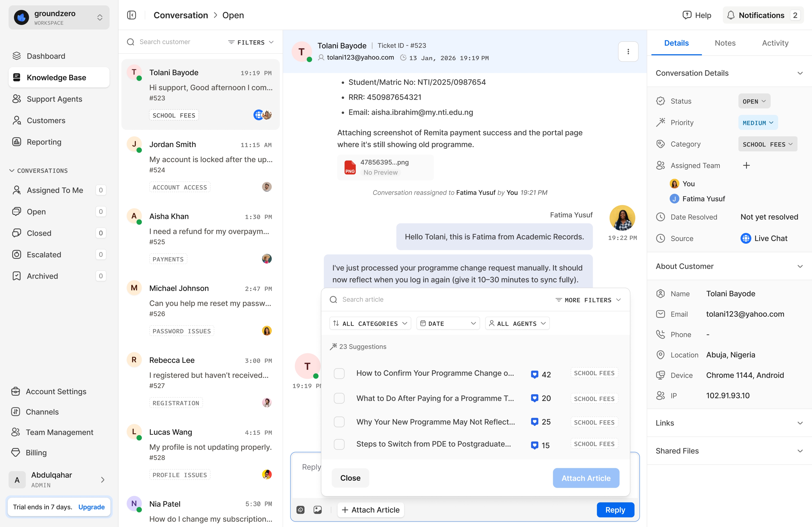The image size is (812, 527).
Task: Click the emoji/attachment icon in reply toolbar
Action: (300, 510)
